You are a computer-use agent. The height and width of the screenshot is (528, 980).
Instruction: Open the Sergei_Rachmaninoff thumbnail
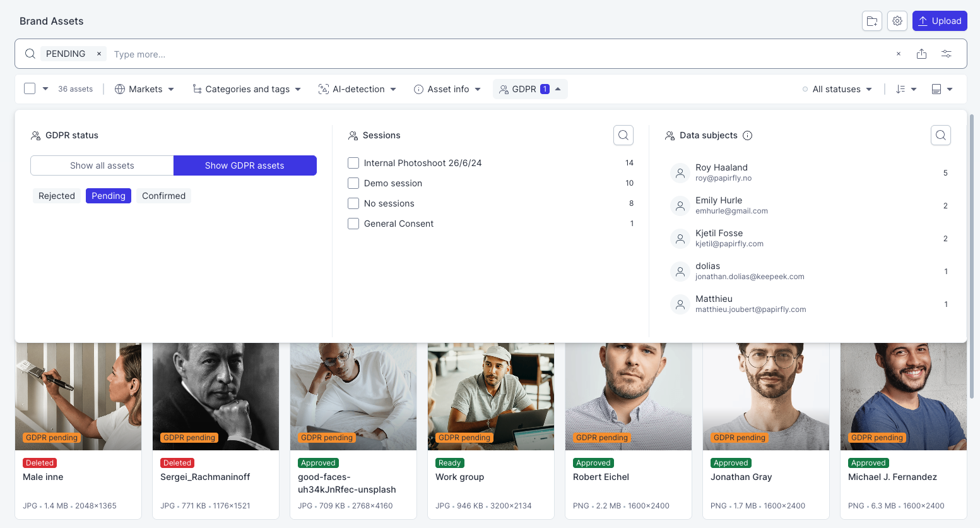coord(216,397)
